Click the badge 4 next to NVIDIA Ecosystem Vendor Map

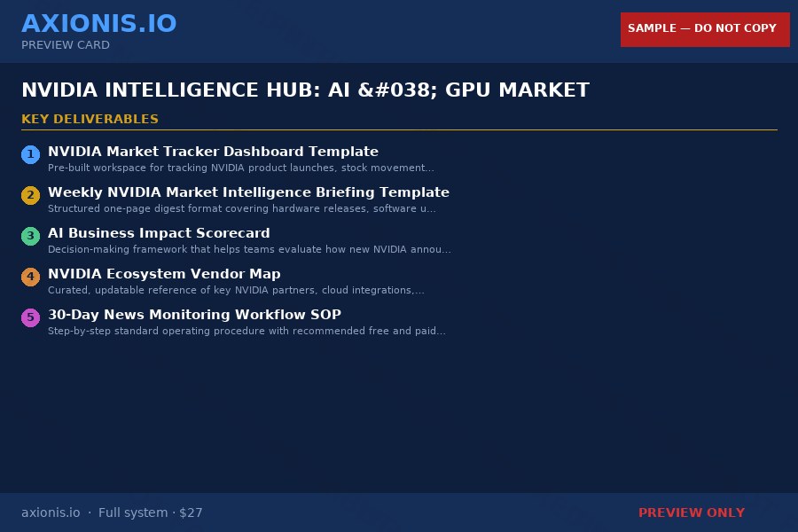[x=30, y=277]
